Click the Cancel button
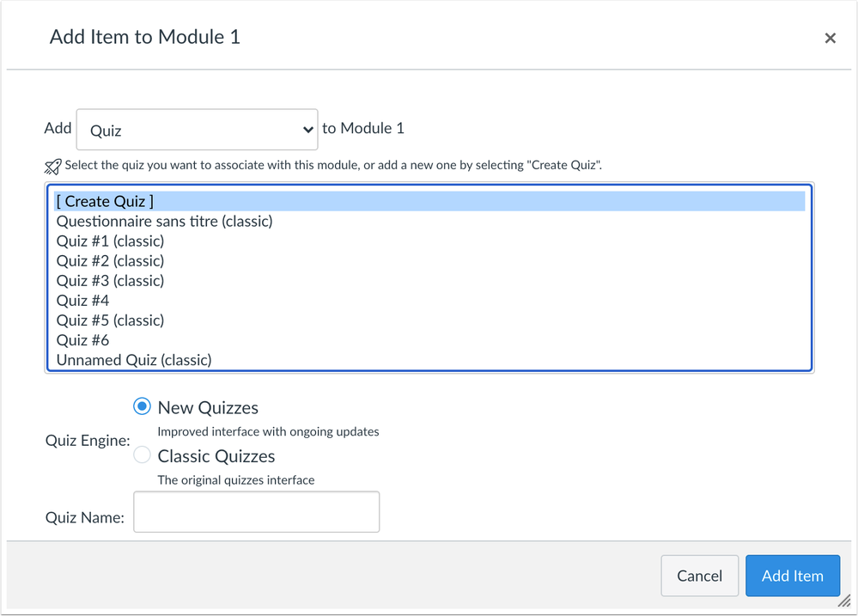This screenshot has width=858, height=616. pos(699,576)
